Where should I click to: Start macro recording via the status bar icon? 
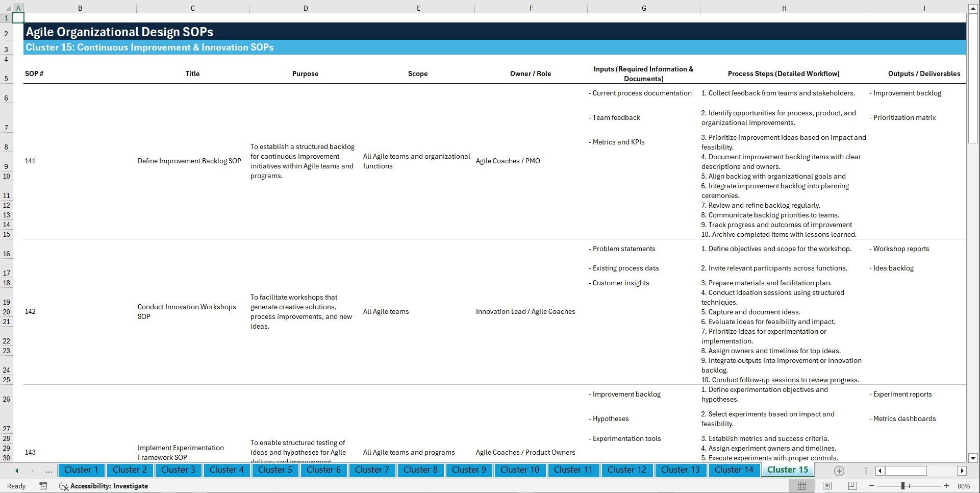tap(43, 486)
